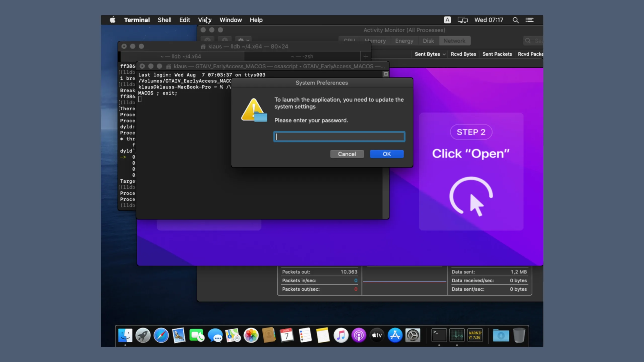The width and height of the screenshot is (644, 362).
Task: Open Photos from the Dock
Action: click(251, 335)
